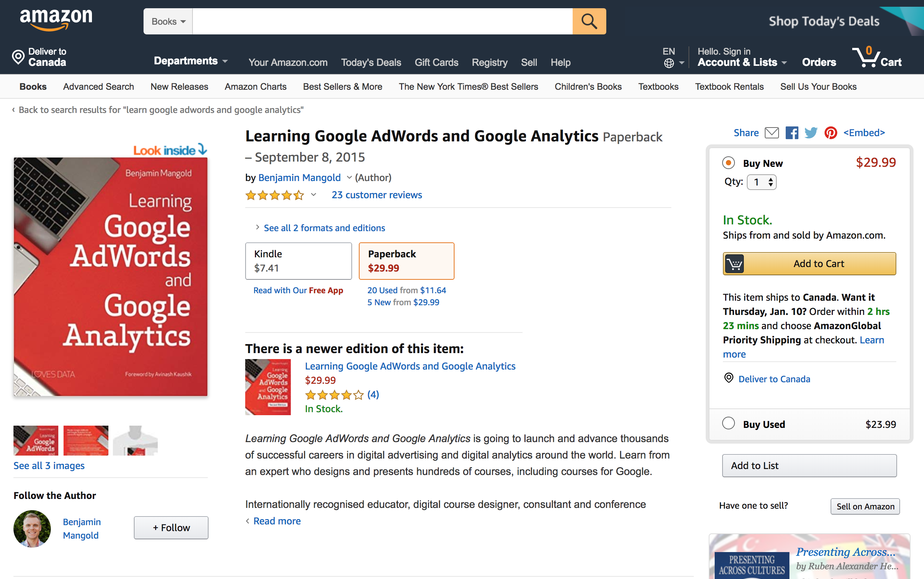Share the book via email envelope icon
The height and width of the screenshot is (579, 924).
coord(771,133)
